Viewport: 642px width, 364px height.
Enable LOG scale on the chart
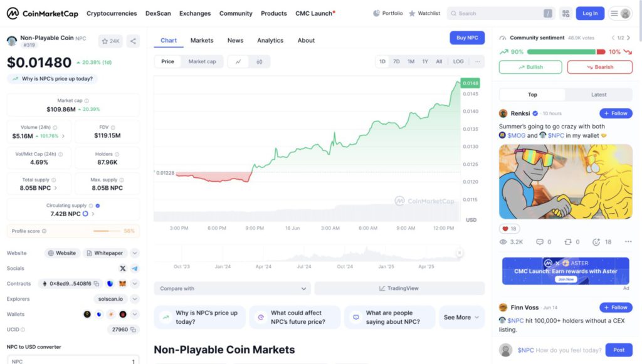point(458,62)
